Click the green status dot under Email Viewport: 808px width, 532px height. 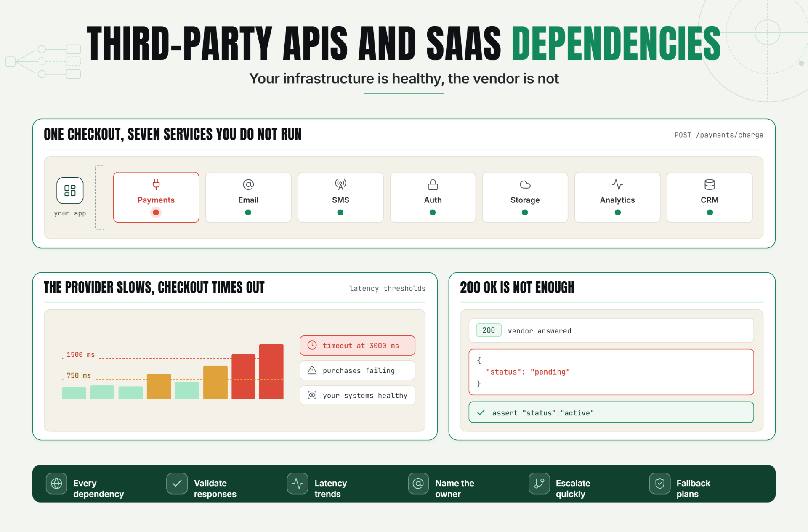[248, 213]
